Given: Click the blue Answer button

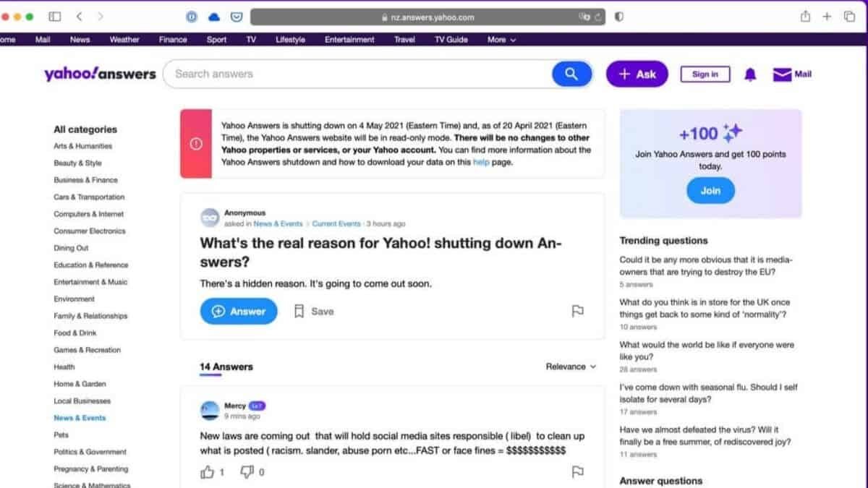Looking at the screenshot, I should 239,311.
